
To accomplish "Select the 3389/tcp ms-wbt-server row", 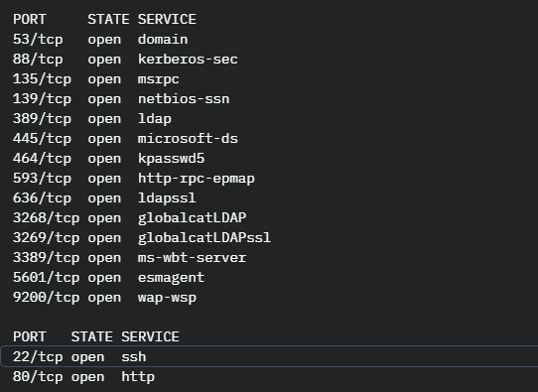I will click(129, 258).
